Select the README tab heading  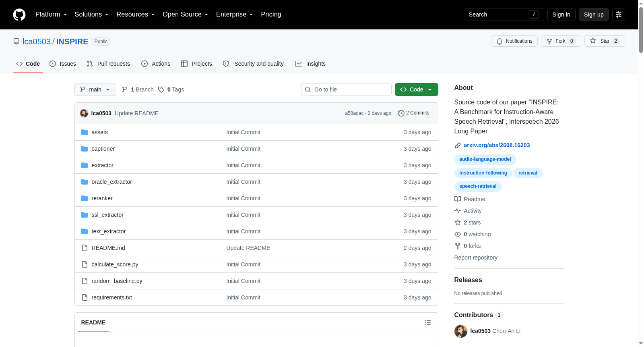tap(93, 322)
